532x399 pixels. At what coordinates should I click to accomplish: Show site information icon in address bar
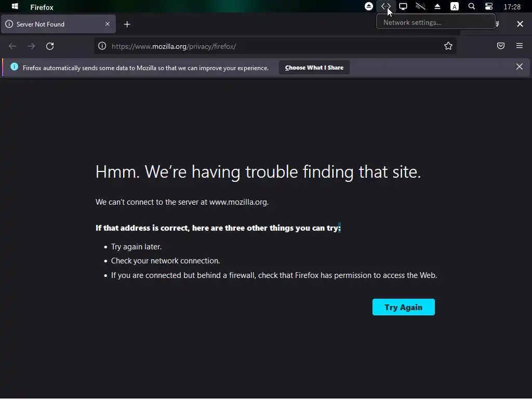pos(102,46)
